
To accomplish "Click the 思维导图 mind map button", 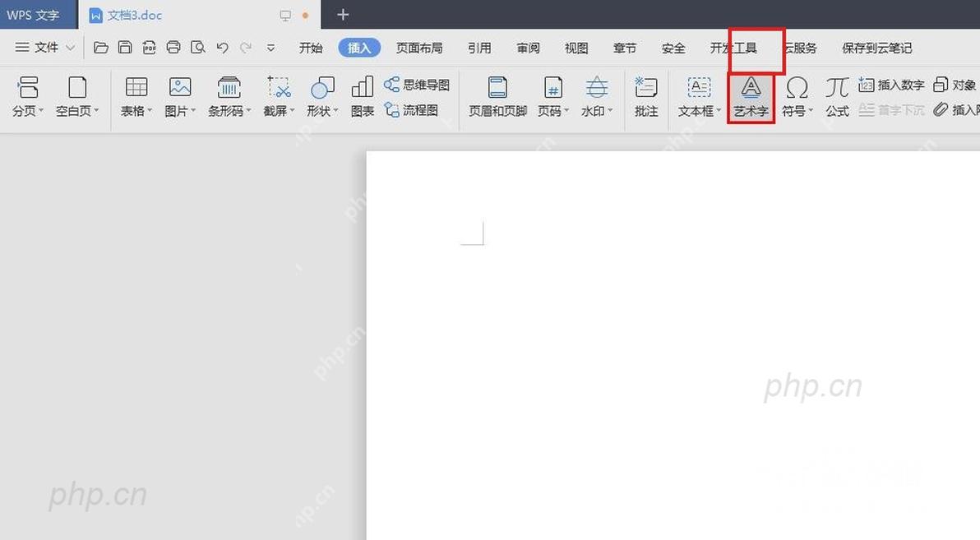I will coord(417,85).
